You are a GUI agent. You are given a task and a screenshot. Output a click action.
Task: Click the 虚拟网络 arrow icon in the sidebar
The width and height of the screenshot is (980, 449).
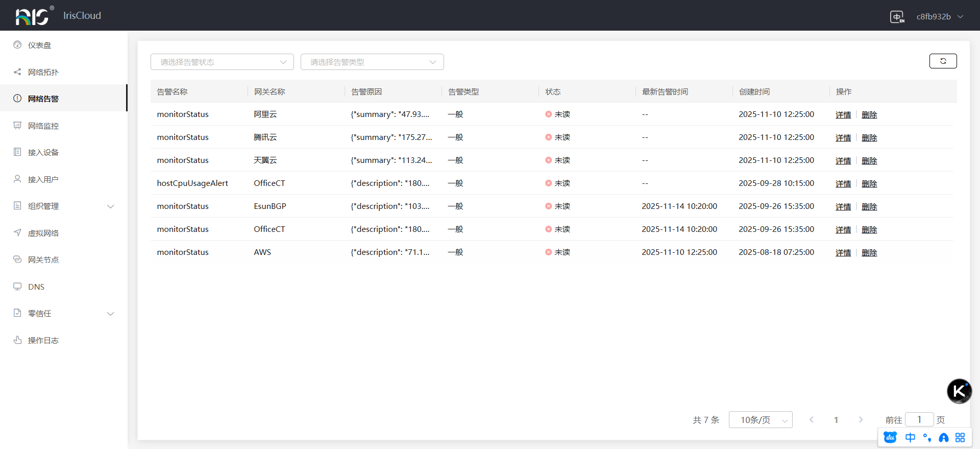[17, 233]
